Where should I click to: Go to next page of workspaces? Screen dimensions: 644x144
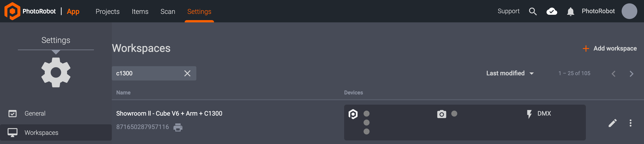[x=631, y=74]
